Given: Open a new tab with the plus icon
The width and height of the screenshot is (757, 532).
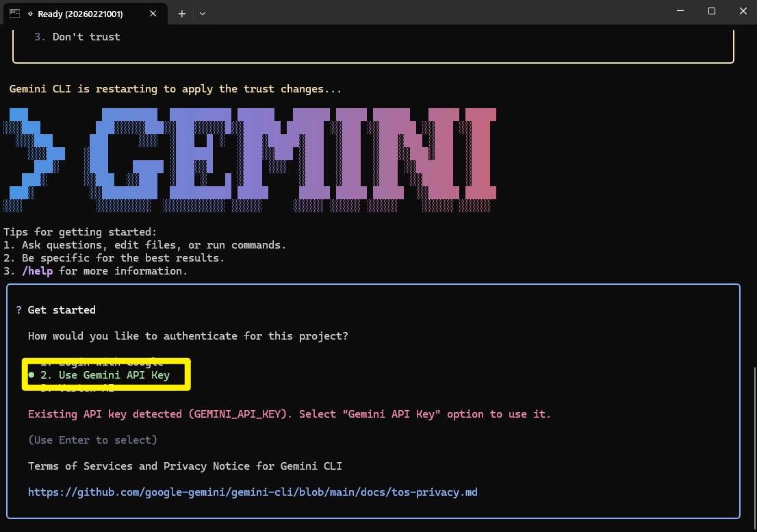Looking at the screenshot, I should (181, 13).
